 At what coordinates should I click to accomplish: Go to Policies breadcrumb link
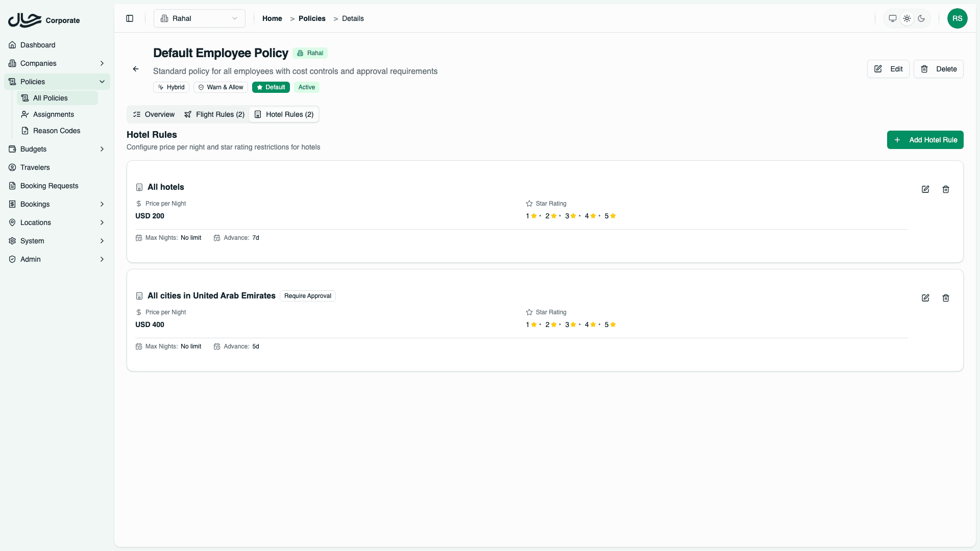coord(312,18)
